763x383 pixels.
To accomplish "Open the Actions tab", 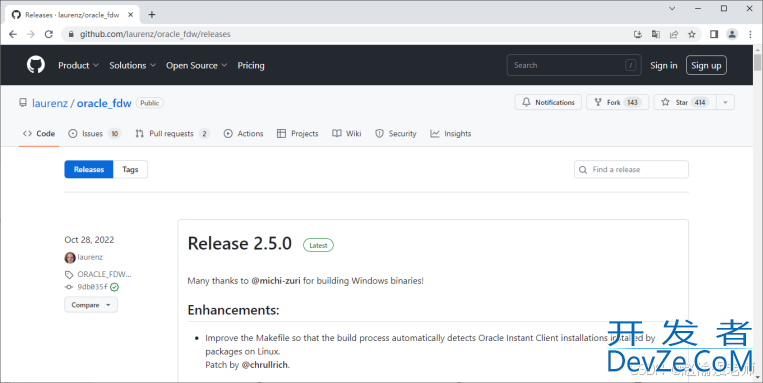I will pyautogui.click(x=243, y=133).
